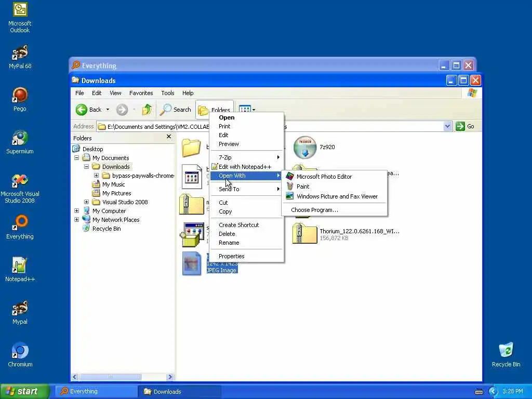Select the selected JPEG image thumbnail
Screen dimensions: 532x399
[x=192, y=263]
